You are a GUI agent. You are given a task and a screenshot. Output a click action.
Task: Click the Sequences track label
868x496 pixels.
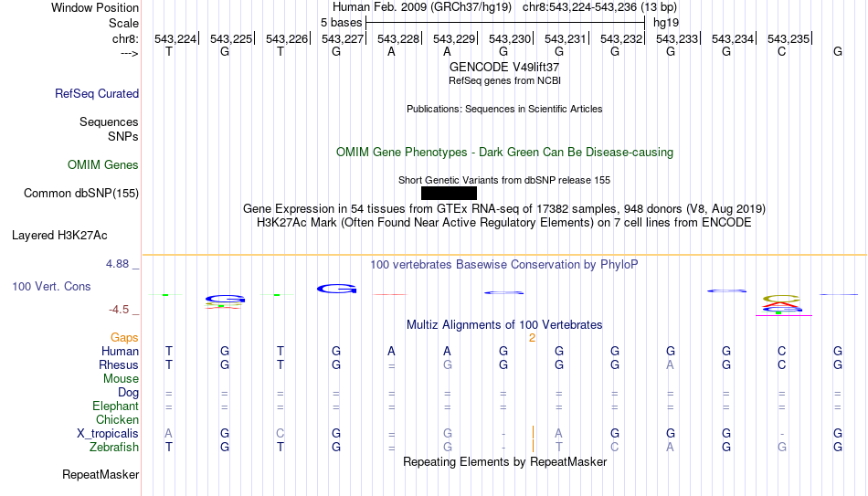point(109,121)
